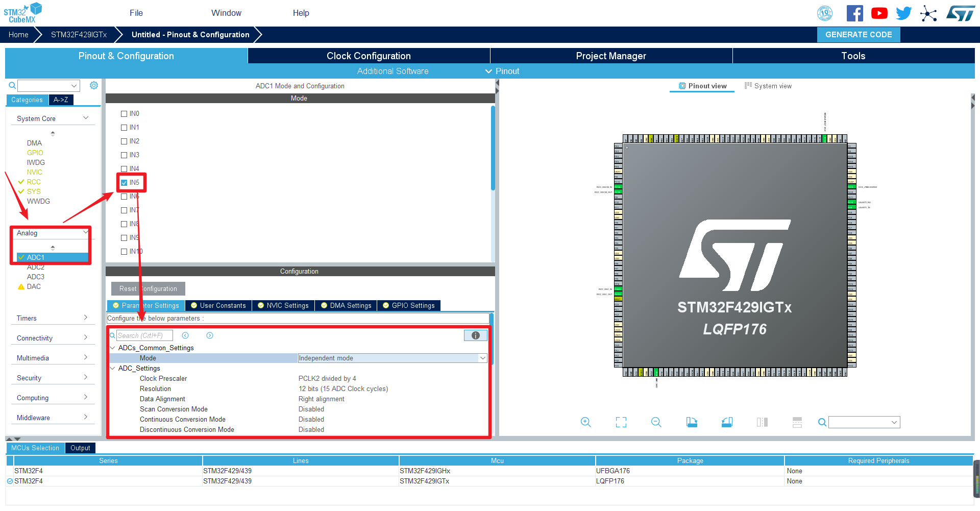The width and height of the screenshot is (980, 511).
Task: Open the Pinout dropdown menu
Action: point(502,71)
